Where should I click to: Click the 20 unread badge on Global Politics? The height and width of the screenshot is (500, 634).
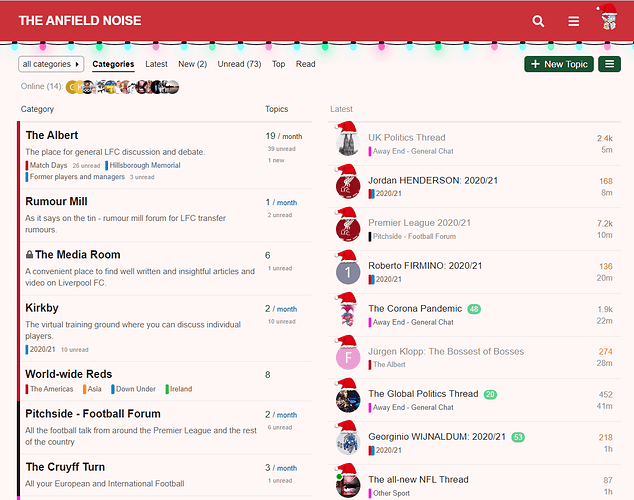point(490,395)
